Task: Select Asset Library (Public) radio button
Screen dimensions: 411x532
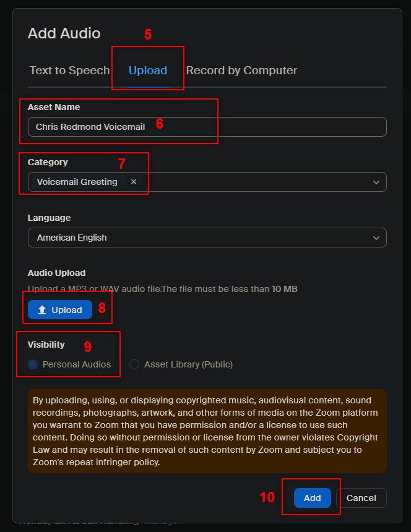Action: coord(134,364)
